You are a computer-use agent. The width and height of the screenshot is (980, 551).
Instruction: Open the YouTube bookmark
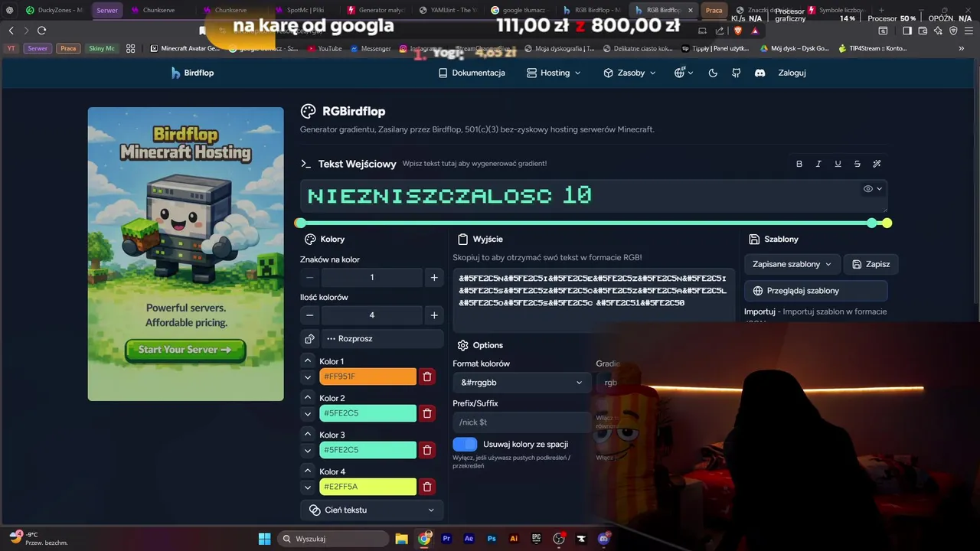click(325, 48)
